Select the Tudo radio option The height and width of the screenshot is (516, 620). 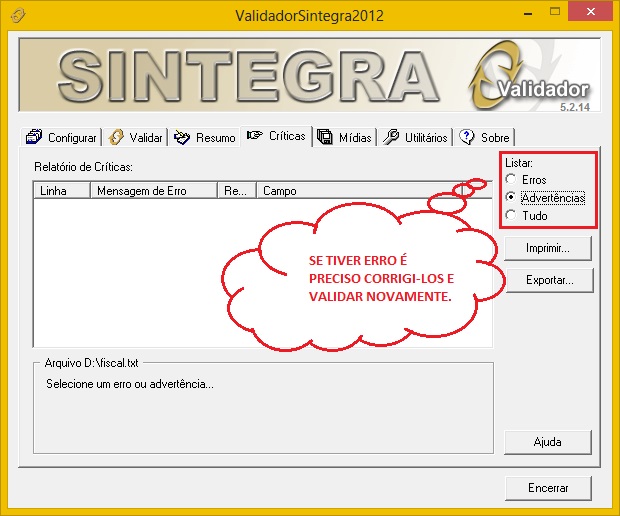(511, 216)
